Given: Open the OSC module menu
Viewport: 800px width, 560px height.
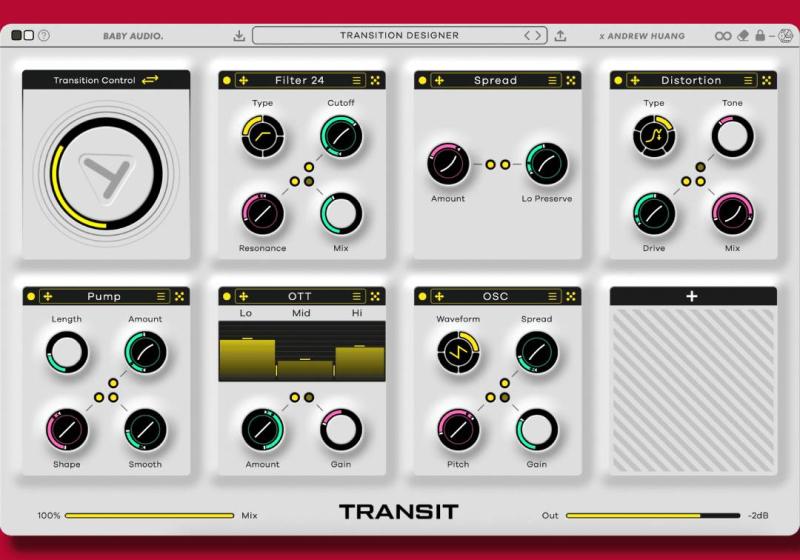Looking at the screenshot, I should [553, 296].
